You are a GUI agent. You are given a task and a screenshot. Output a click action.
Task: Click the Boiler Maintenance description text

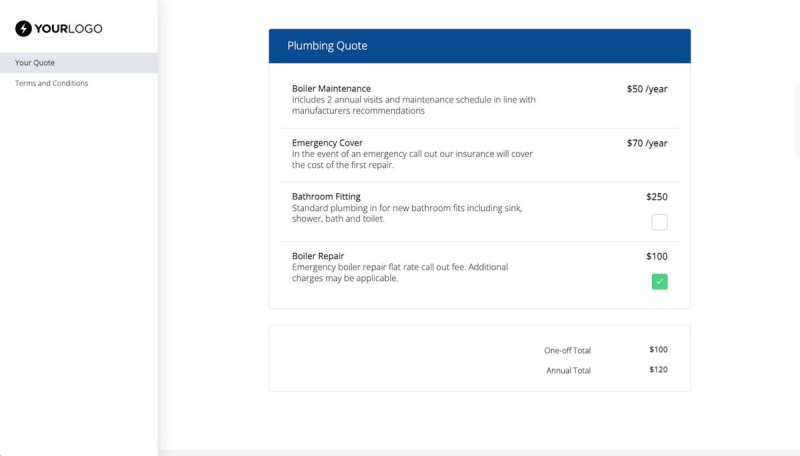pyautogui.click(x=413, y=105)
